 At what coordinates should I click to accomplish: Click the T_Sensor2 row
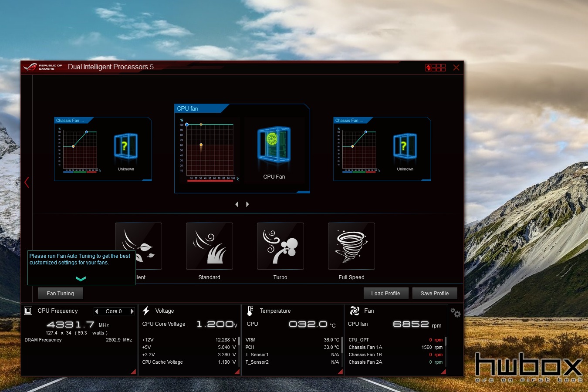point(292,362)
